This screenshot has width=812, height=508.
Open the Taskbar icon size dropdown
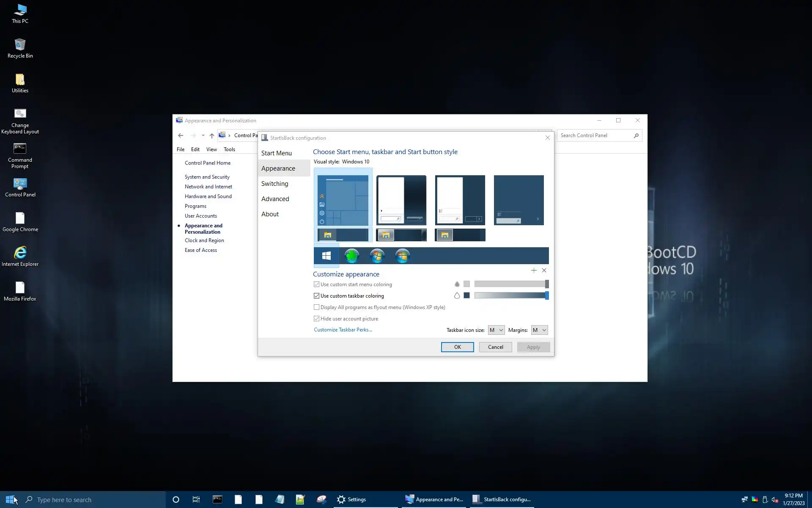coord(496,330)
